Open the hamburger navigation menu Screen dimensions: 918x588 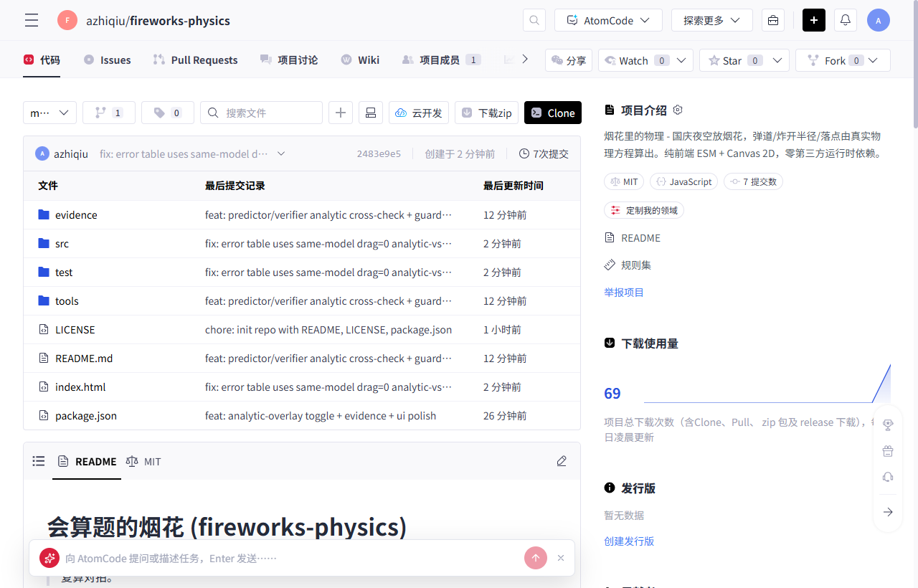(32, 20)
